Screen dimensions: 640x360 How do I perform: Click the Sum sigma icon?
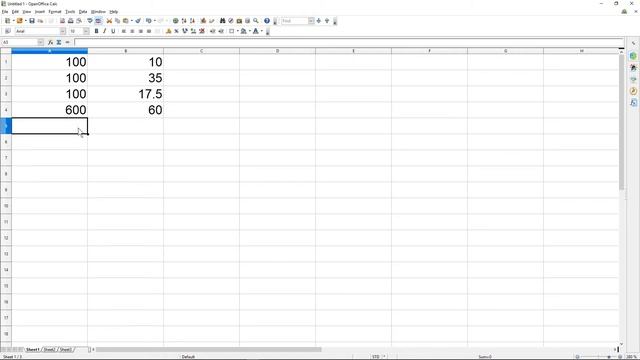pyautogui.click(x=59, y=42)
